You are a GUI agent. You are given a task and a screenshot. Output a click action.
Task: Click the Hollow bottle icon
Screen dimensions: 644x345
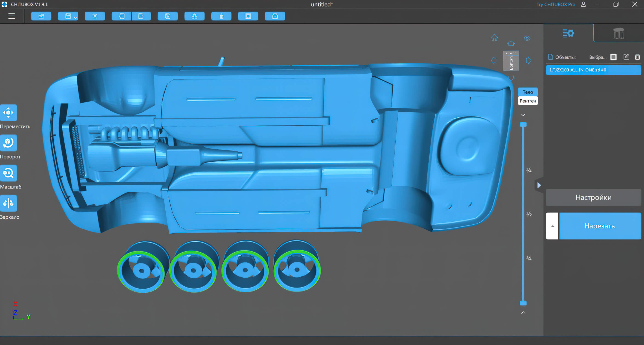tap(221, 16)
